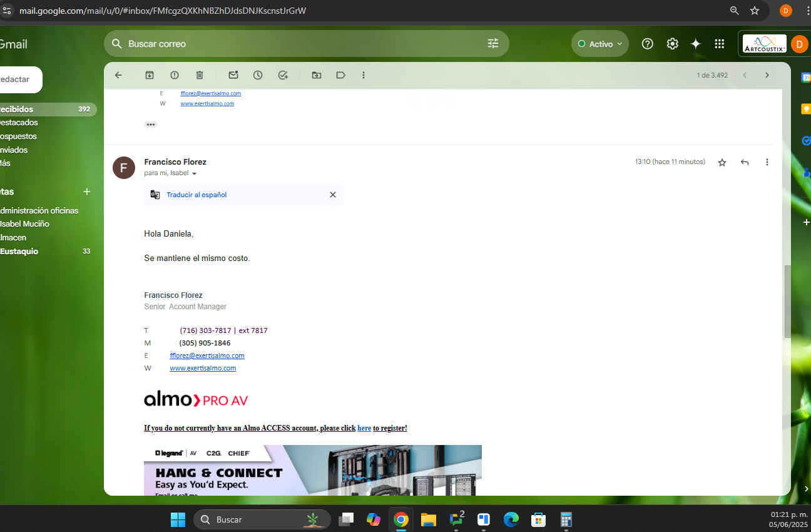Mark the conversation as unread
The height and width of the screenshot is (532, 811).
233,75
